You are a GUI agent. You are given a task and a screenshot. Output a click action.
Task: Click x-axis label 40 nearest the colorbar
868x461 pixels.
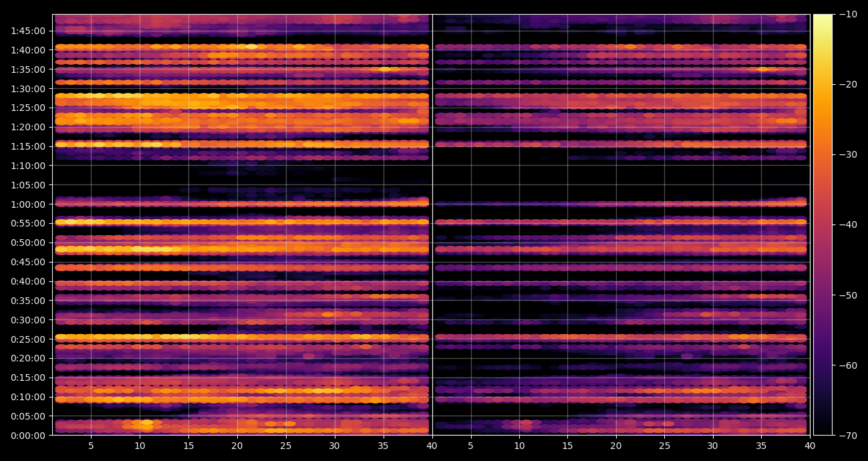pyautogui.click(x=810, y=446)
